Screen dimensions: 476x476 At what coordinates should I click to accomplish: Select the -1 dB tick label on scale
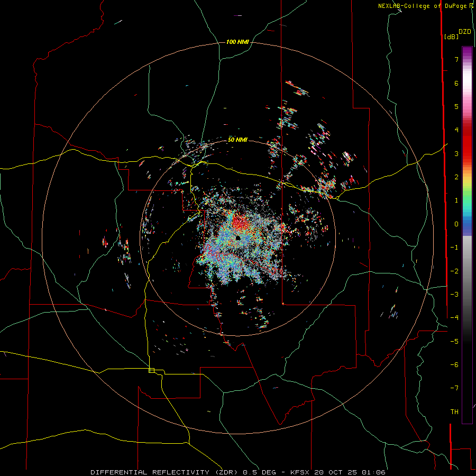pyautogui.click(x=454, y=248)
